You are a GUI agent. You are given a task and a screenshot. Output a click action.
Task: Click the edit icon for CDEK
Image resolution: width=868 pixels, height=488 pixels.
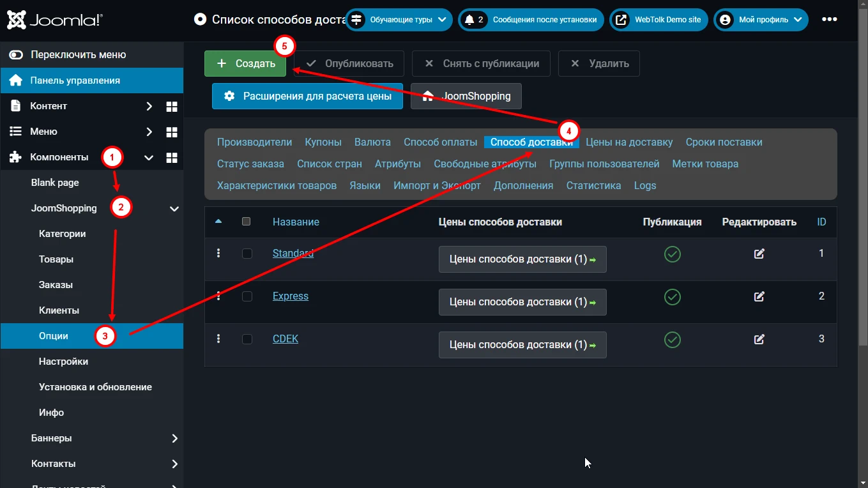coord(759,339)
